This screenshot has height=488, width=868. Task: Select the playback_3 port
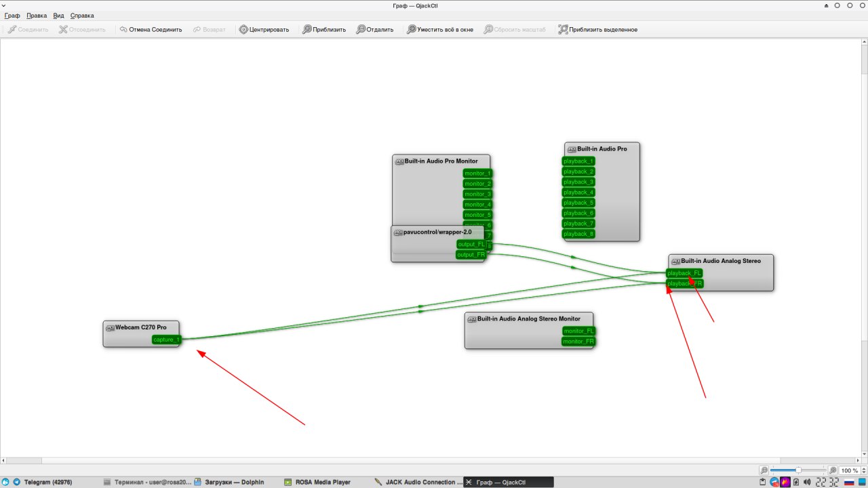(x=578, y=182)
